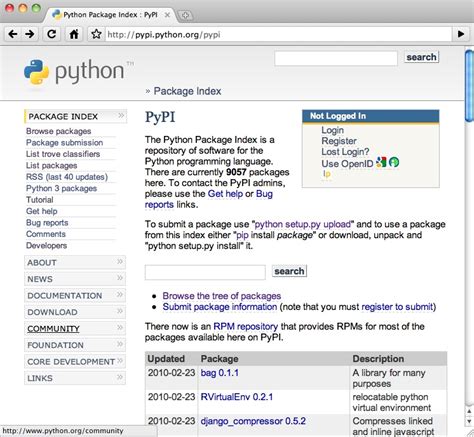The width and height of the screenshot is (474, 437).
Task: Open the RVirtualEnv 0.2.1 package
Action: coord(237,397)
